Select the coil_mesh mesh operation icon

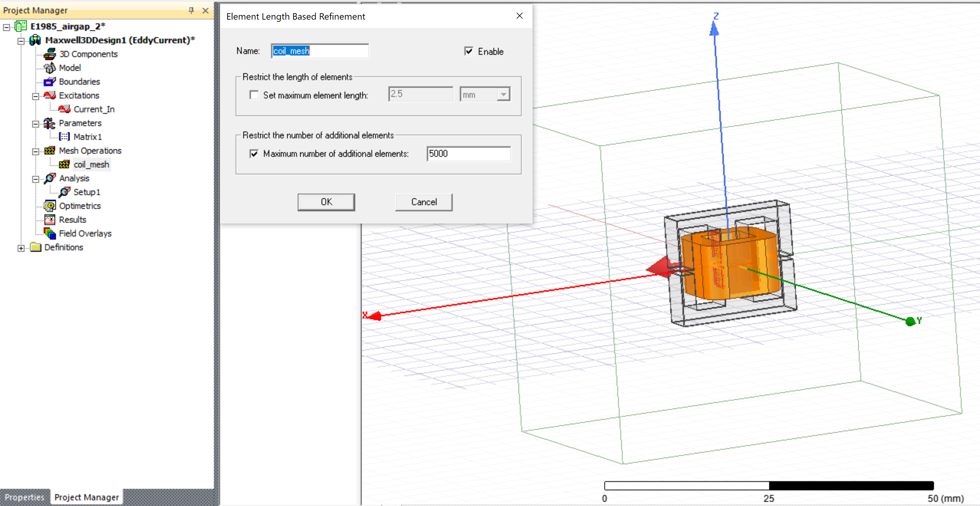(x=64, y=164)
